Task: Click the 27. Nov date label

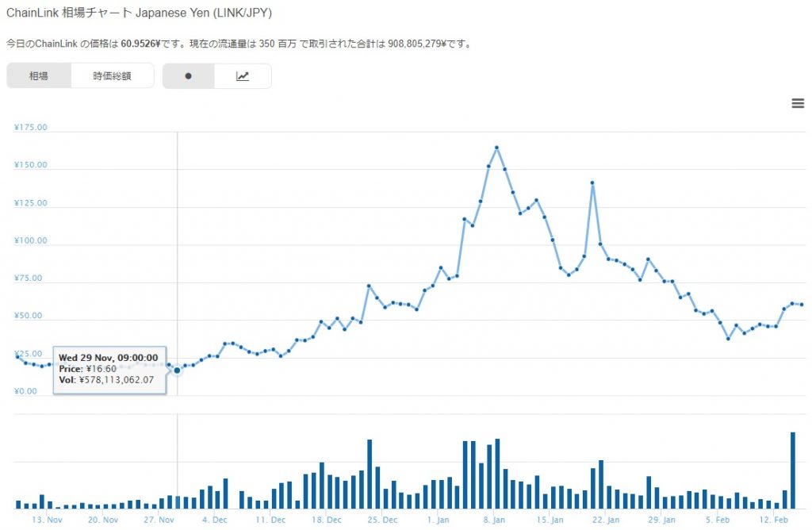Action: point(159,520)
